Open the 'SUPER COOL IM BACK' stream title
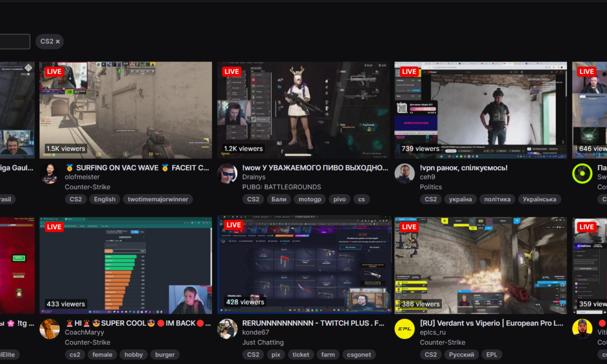Image resolution: width=607 pixels, height=364 pixels. click(x=138, y=323)
